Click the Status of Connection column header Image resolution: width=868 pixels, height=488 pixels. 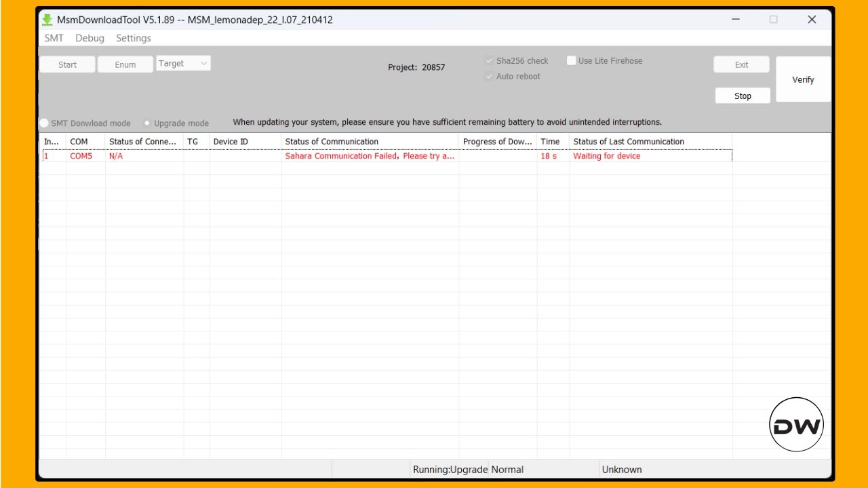(x=144, y=141)
